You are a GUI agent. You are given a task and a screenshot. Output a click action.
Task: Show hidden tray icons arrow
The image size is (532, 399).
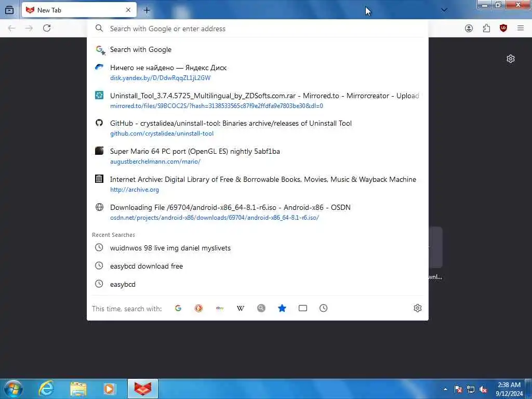coord(445,389)
